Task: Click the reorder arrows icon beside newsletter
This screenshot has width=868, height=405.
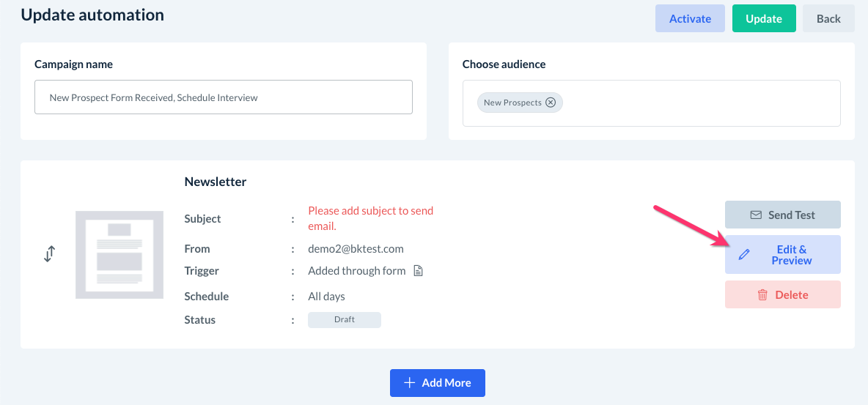Action: coord(49,254)
